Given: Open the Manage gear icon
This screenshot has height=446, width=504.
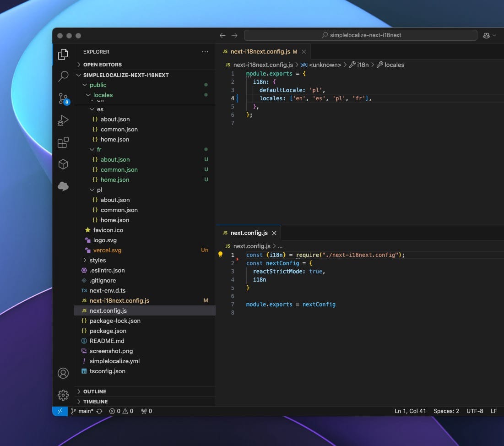Looking at the screenshot, I should pos(63,395).
